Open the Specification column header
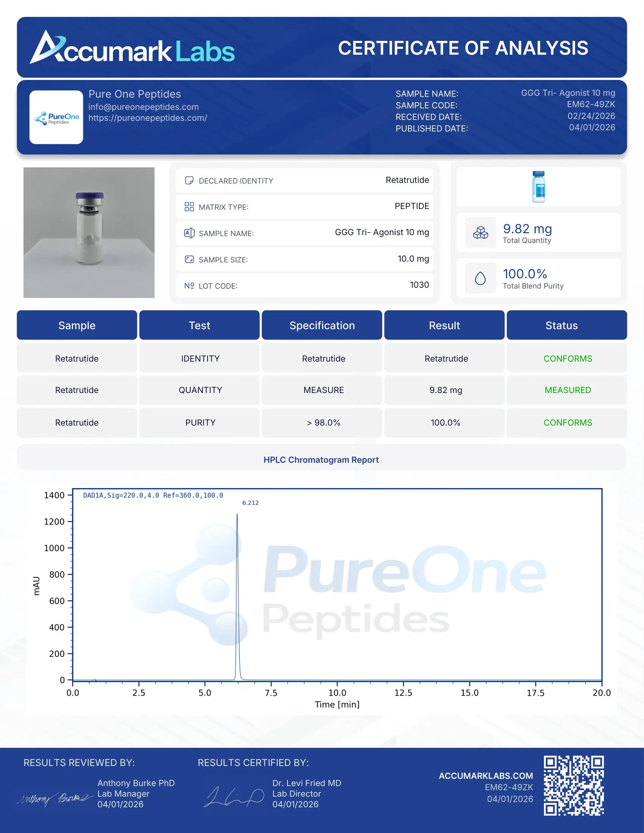The height and width of the screenshot is (833, 644). pos(322,325)
